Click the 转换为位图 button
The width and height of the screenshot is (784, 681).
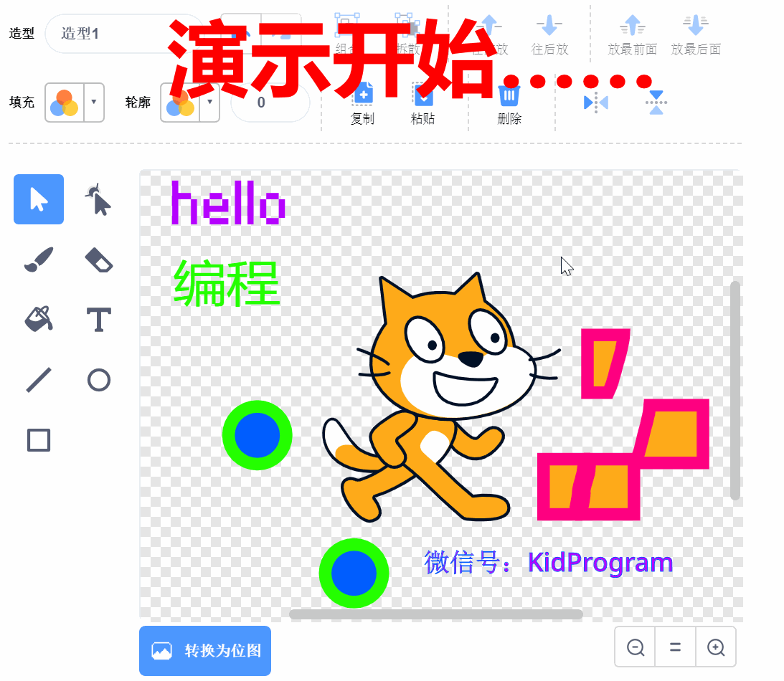205,650
